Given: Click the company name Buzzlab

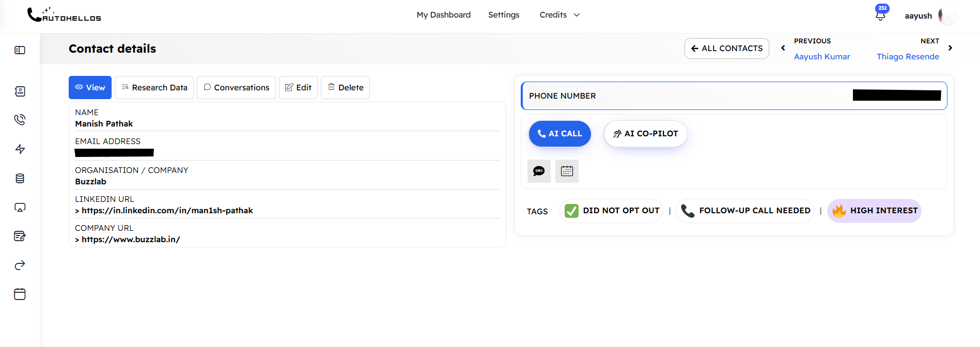Looking at the screenshot, I should click(90, 182).
